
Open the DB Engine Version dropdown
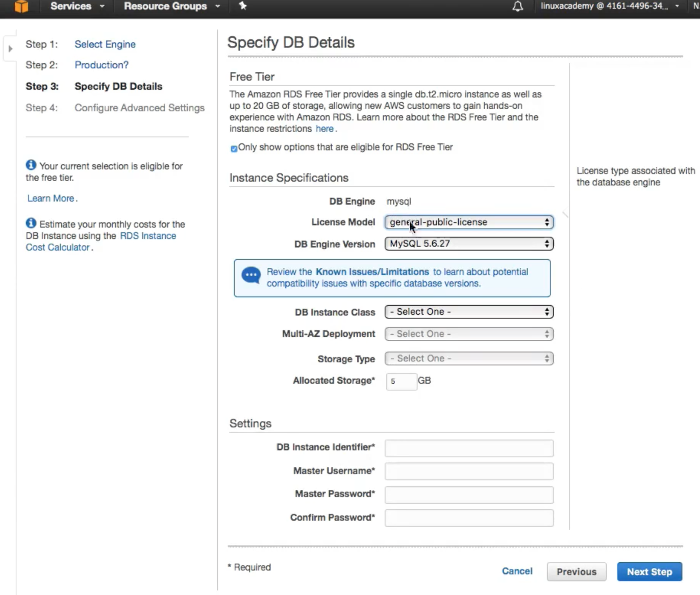pos(469,244)
